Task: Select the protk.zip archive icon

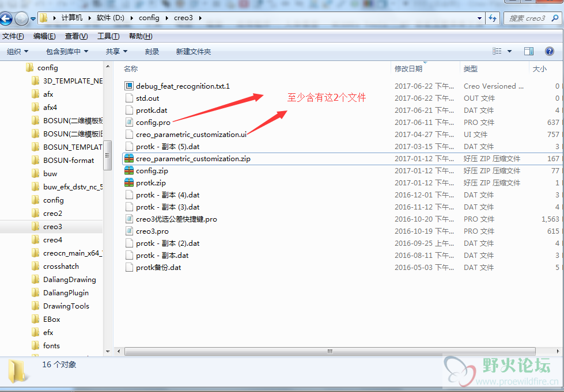Action: pyautogui.click(x=129, y=183)
